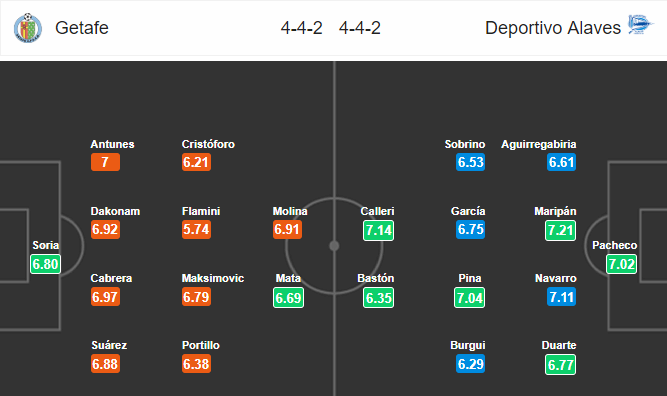Select Pacheco's 7.02 rating badge
This screenshot has width=667, height=396.
(x=621, y=264)
